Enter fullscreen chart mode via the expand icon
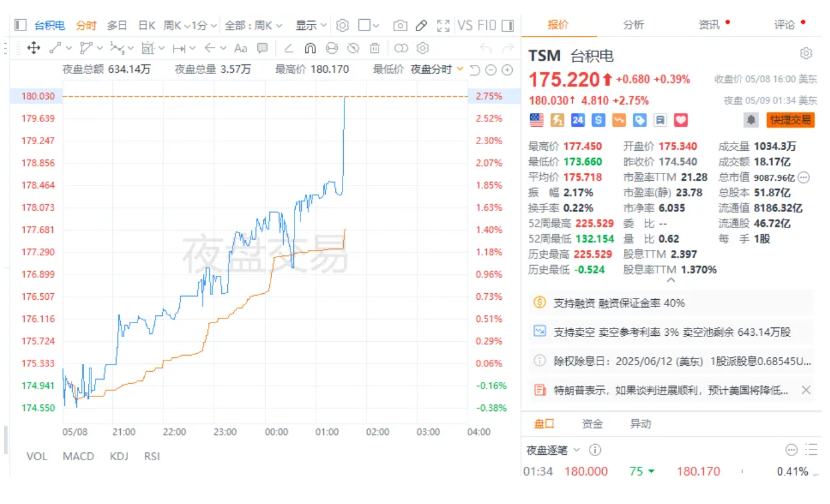 (444, 25)
